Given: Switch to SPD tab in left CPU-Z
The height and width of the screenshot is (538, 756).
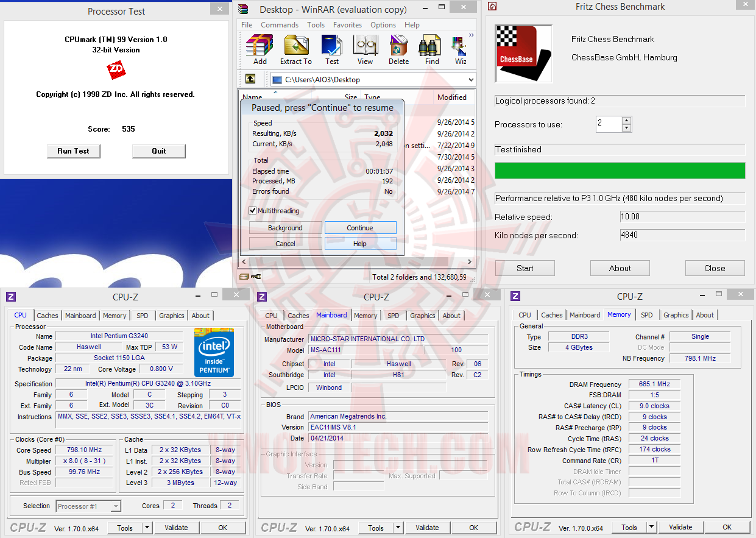Looking at the screenshot, I should tap(142, 316).
